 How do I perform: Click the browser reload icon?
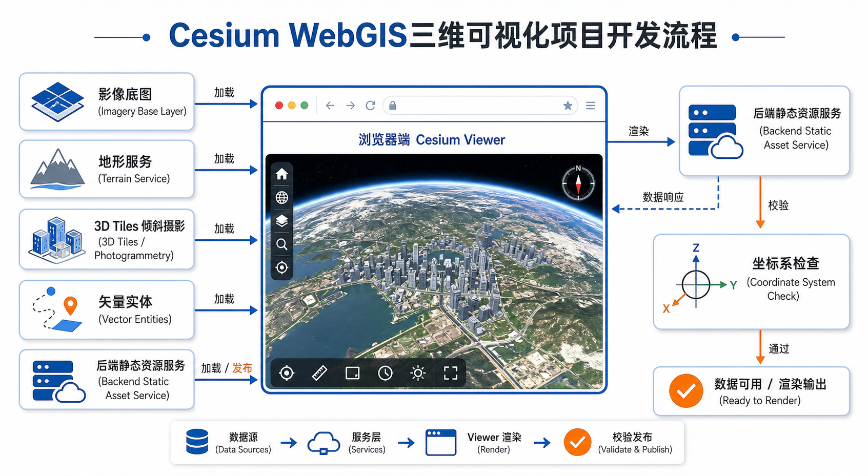click(x=370, y=106)
